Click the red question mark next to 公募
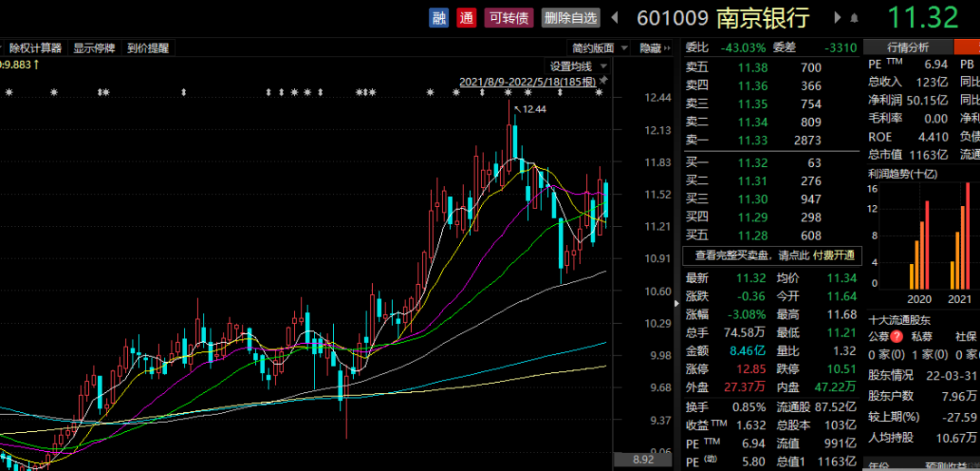The width and height of the screenshot is (980, 471). pyautogui.click(x=897, y=338)
